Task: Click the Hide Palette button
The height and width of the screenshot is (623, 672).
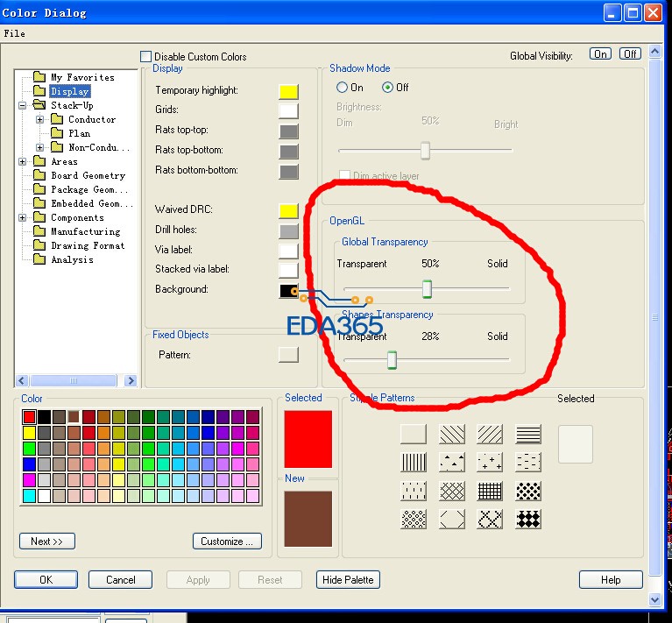Action: pos(348,580)
